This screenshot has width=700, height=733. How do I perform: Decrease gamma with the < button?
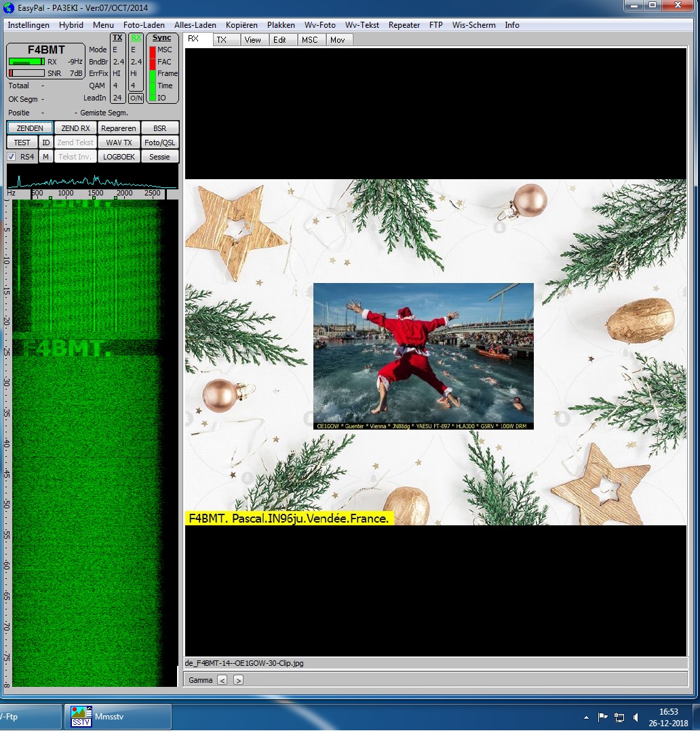(222, 680)
